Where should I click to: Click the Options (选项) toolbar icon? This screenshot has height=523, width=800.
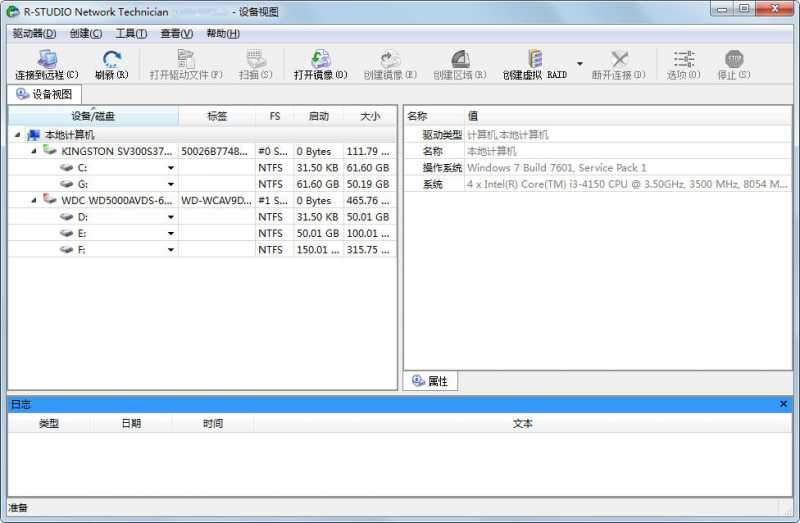coord(684,59)
